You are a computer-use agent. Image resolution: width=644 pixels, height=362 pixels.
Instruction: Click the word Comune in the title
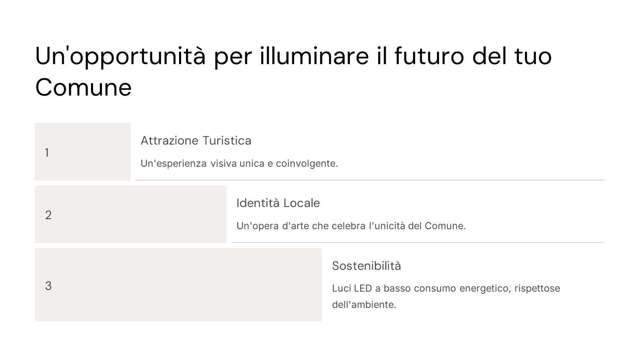tap(83, 87)
